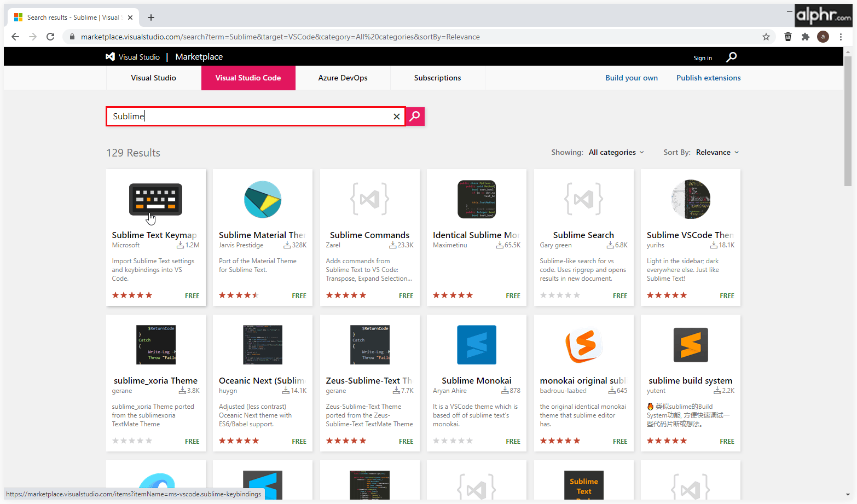Click the trash extension icon in the toolbar
The image size is (857, 504).
click(788, 37)
